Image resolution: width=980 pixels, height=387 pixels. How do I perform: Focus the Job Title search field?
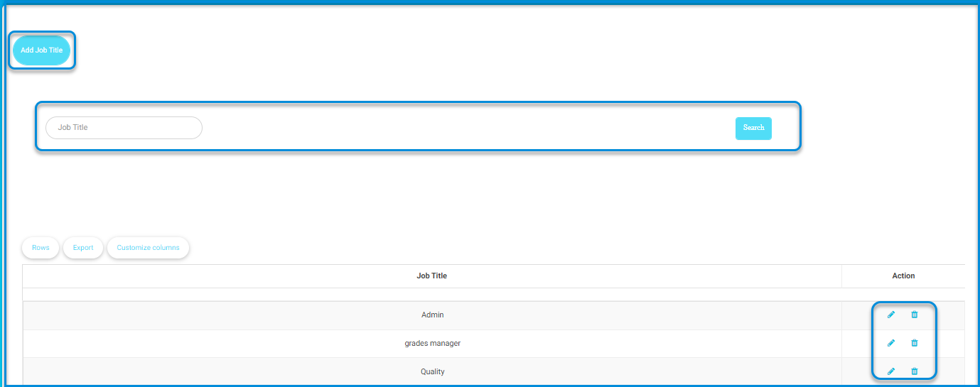(x=124, y=128)
